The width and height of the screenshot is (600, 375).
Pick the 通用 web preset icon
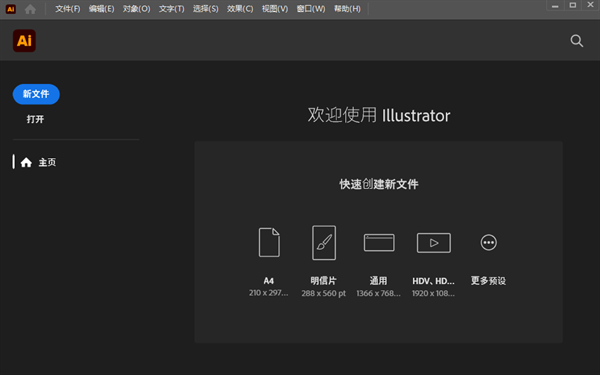pos(379,243)
